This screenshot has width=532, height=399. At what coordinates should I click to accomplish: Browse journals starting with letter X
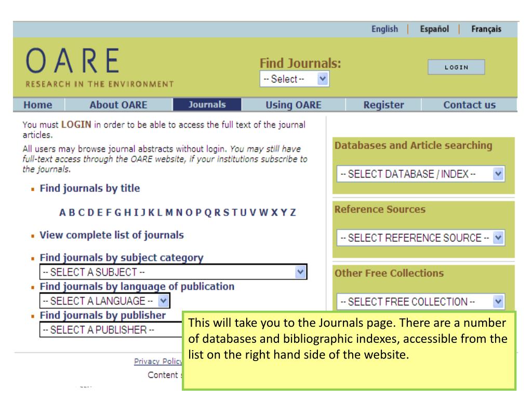pyautogui.click(x=274, y=212)
